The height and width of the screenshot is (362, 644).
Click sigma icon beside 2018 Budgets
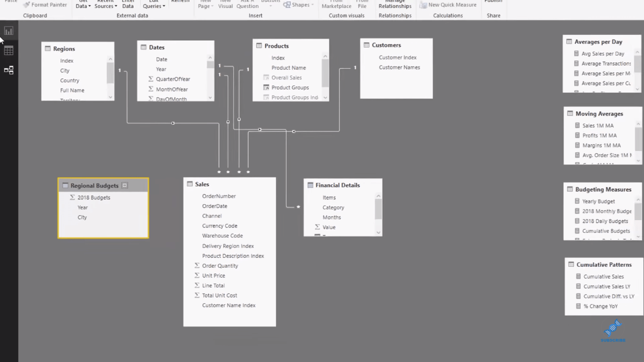[72, 197]
